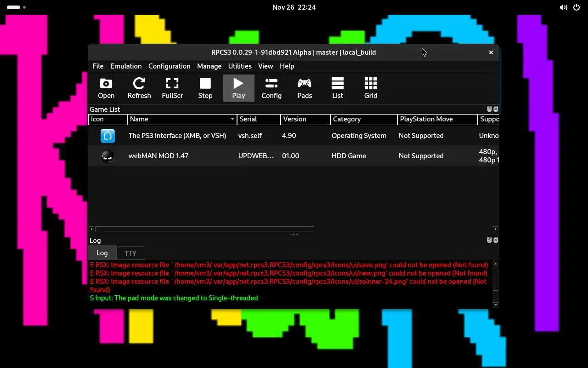Click the game list horizontal scrollbar
588x368 pixels.
click(x=204, y=229)
